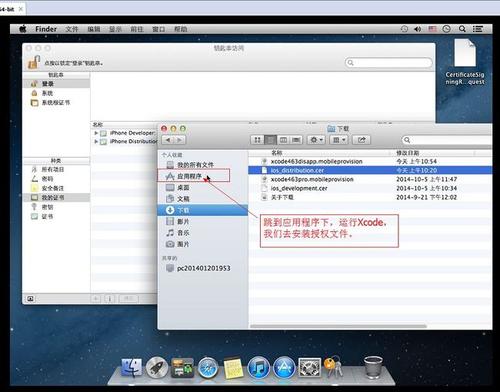Image resolution: width=500 pixels, height=392 pixels.
Task: Click the Spotlight search magnifier icon
Action: 462,29
